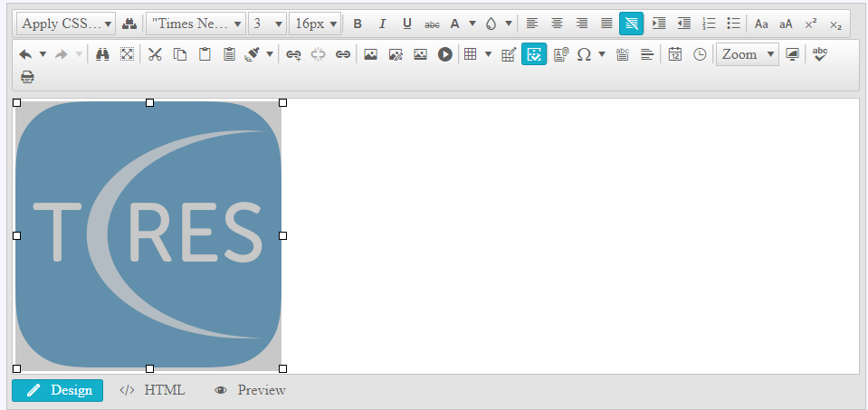The width and height of the screenshot is (868, 410).
Task: Open the Zoom dropdown
Action: click(x=748, y=54)
